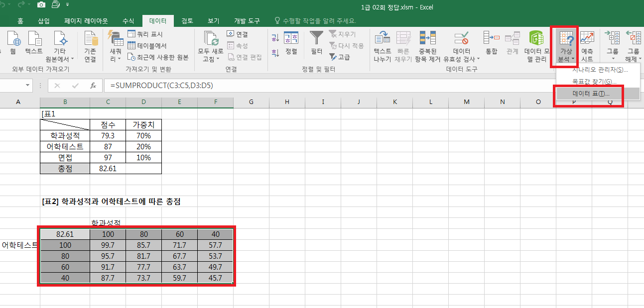
Task: Open the 삽입 (Insert) ribbon tab
Action: coord(44,21)
